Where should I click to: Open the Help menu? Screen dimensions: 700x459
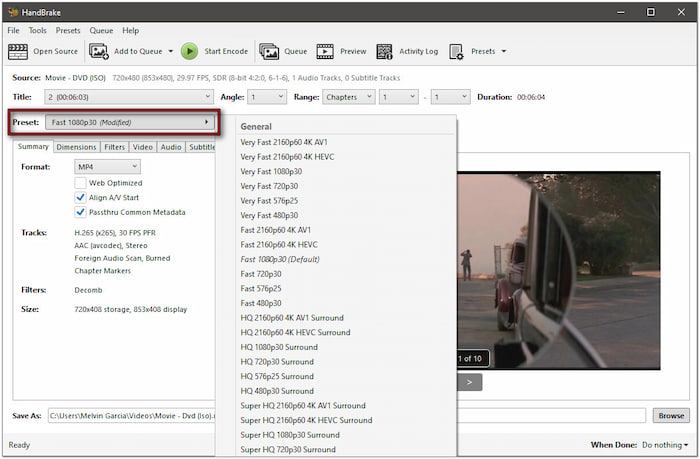pyautogui.click(x=131, y=30)
